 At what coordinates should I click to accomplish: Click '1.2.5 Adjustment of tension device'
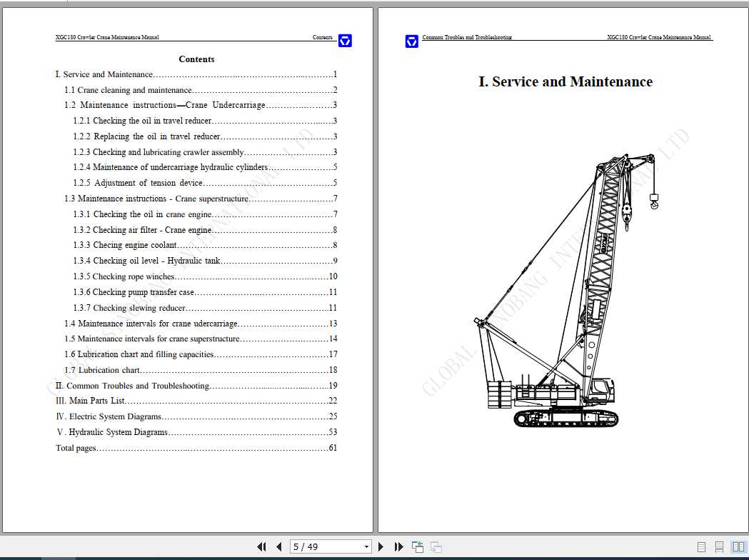pos(205,183)
